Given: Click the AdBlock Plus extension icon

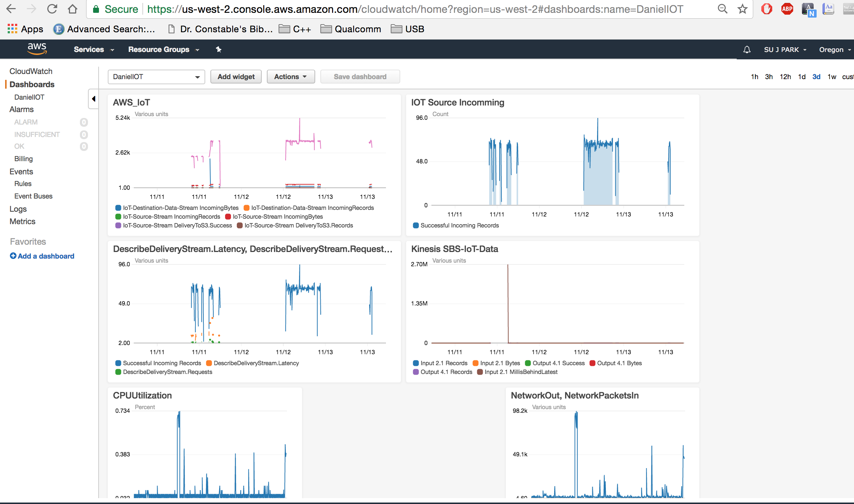Looking at the screenshot, I should coord(787,9).
